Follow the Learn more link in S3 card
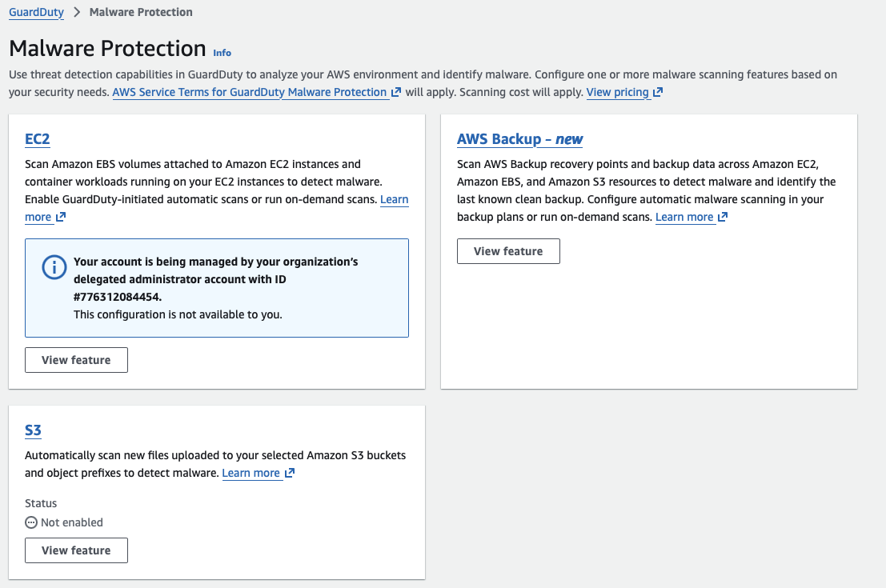886x588 pixels. click(251, 474)
